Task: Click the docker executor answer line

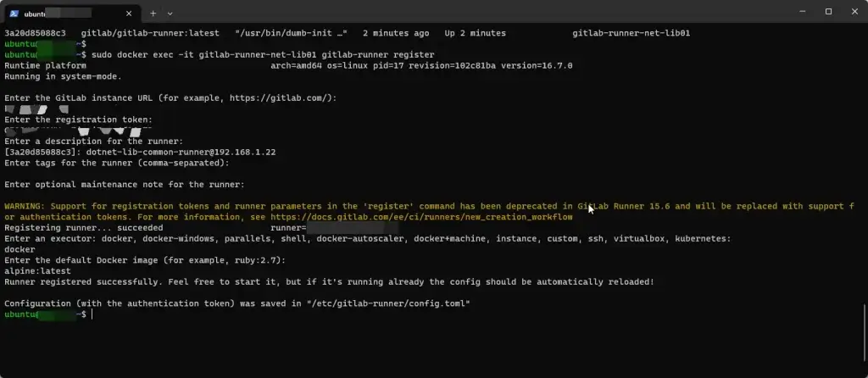Action: click(20, 250)
